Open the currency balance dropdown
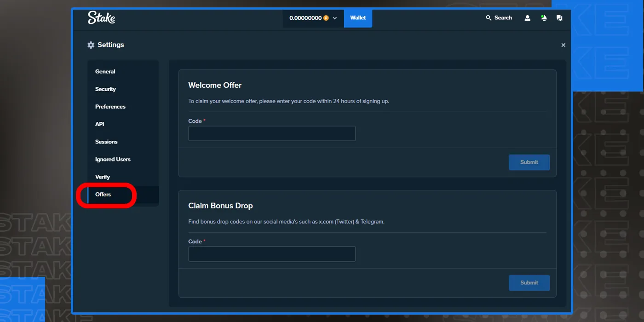 coord(313,18)
